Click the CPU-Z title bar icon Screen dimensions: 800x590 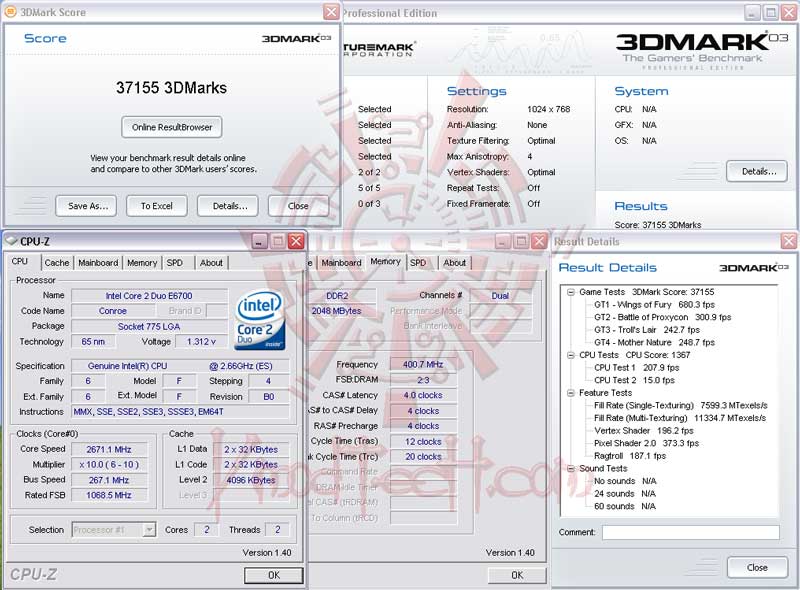[11, 241]
